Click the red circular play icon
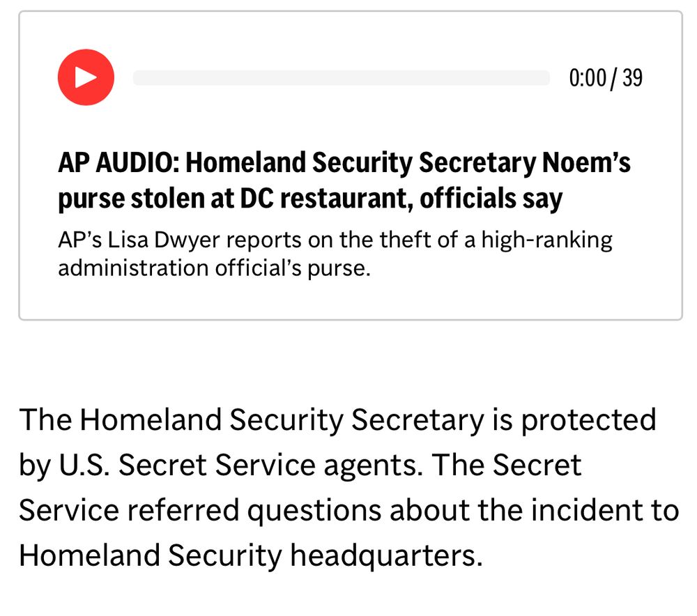697x616 pixels. point(85,77)
